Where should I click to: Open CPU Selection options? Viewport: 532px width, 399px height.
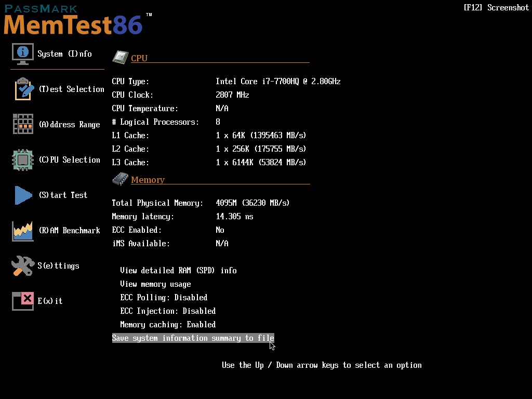click(x=22, y=159)
